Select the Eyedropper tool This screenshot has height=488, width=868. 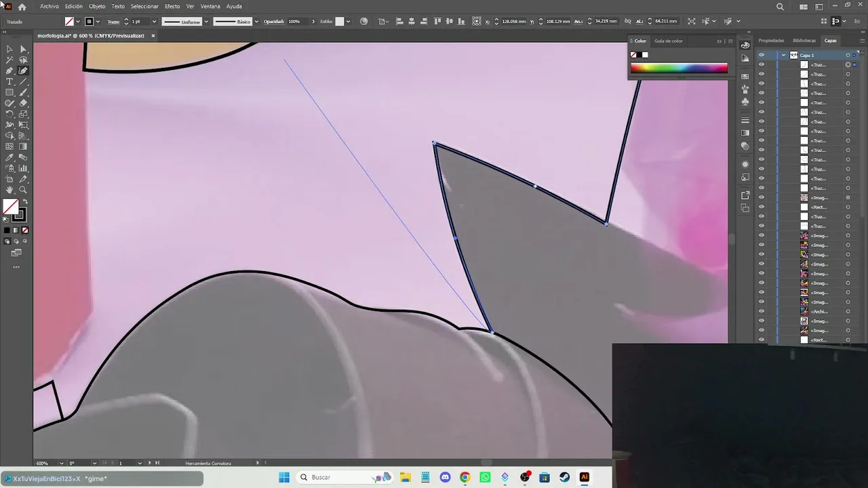pyautogui.click(x=9, y=157)
